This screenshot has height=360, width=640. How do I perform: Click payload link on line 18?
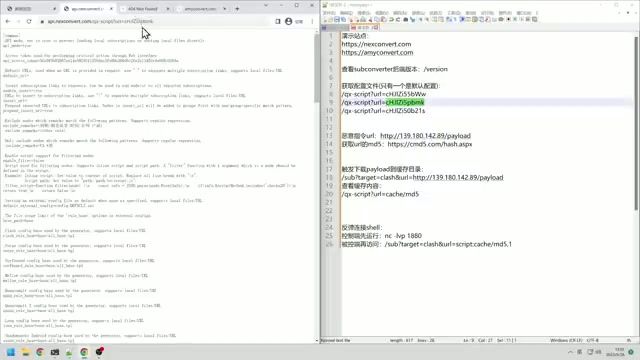[x=458, y=178]
